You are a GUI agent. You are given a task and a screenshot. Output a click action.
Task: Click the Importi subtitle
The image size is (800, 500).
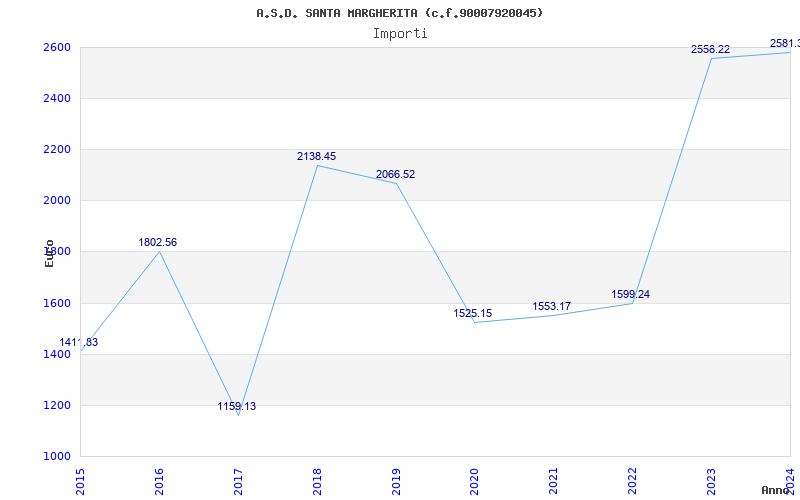(400, 34)
